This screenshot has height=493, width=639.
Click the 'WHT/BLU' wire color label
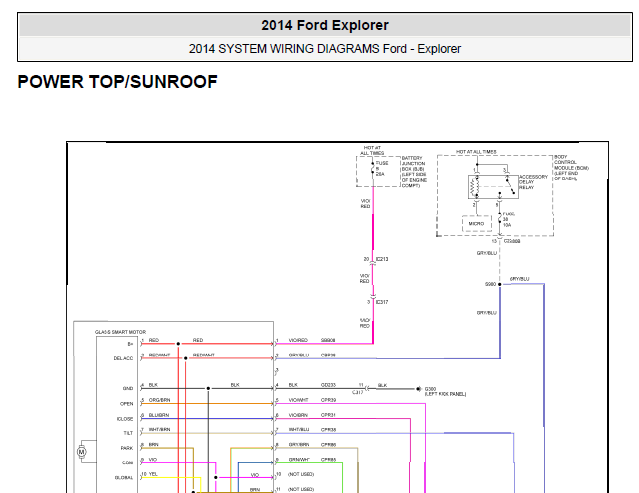tap(299, 430)
